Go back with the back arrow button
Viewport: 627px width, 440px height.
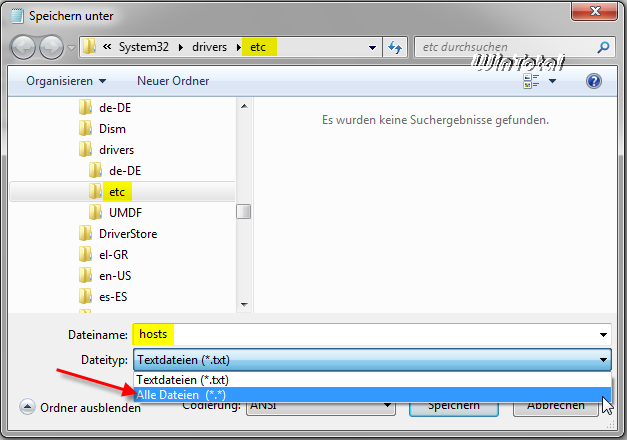coord(23,47)
